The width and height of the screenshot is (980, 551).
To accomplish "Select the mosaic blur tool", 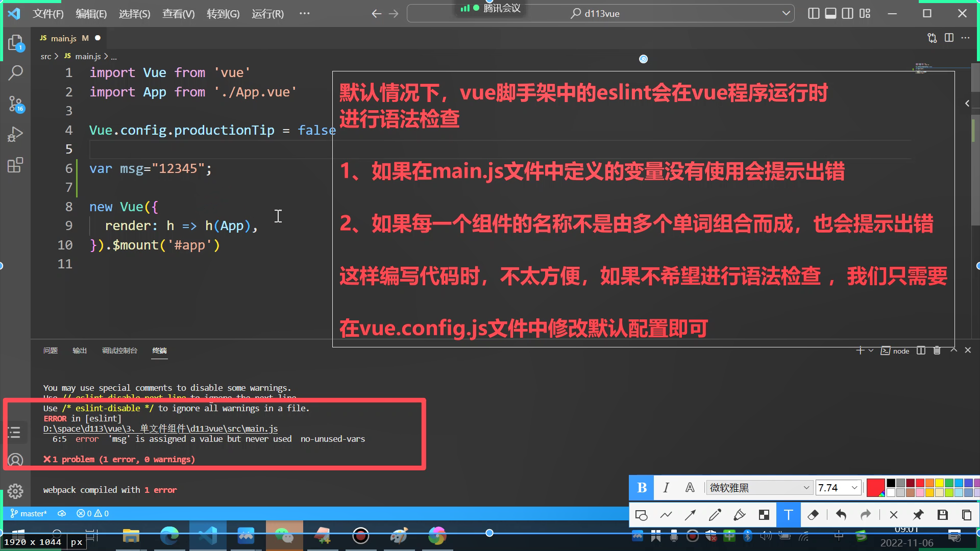I will coord(764,515).
